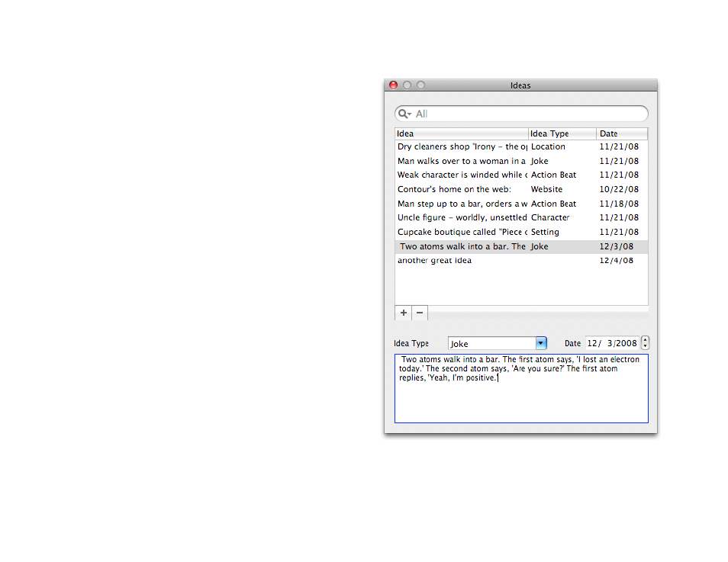This screenshot has height=562, width=728.
Task: Close the Ideas window with red button
Action: [393, 85]
